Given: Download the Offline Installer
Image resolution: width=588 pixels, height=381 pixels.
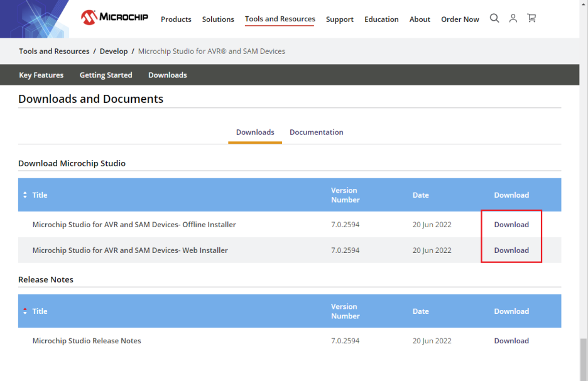Looking at the screenshot, I should [x=511, y=225].
